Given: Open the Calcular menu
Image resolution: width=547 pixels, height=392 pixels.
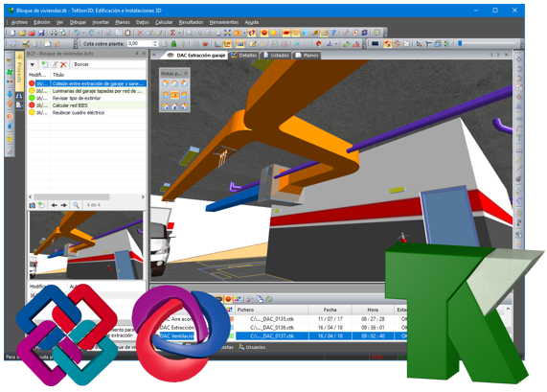Looking at the screenshot, I should [164, 22].
